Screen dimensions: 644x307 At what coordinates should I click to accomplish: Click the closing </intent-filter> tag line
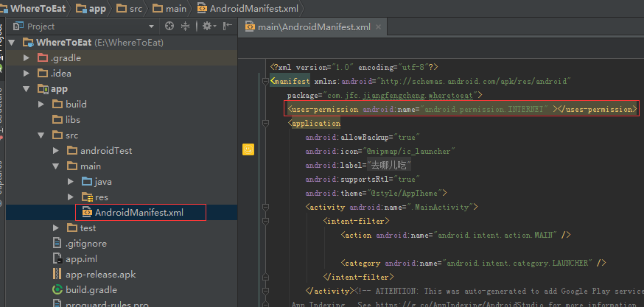pos(359,277)
